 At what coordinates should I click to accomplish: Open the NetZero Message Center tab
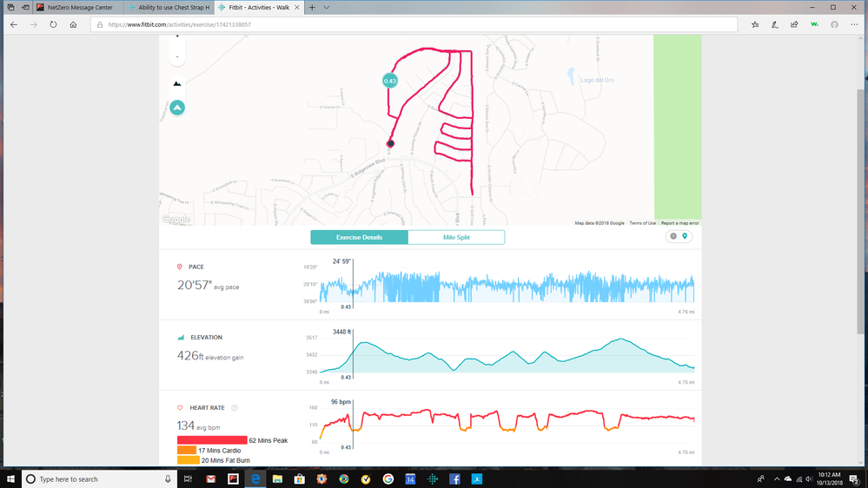pos(79,8)
